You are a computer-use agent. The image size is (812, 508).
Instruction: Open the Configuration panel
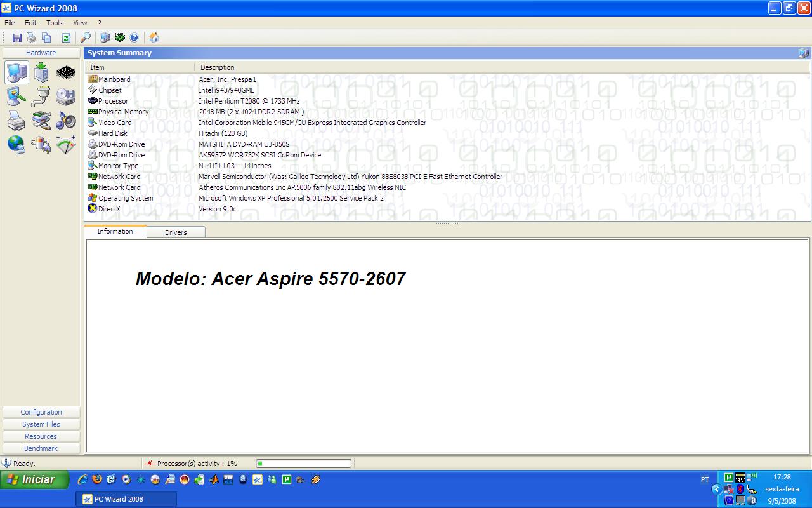(x=41, y=412)
